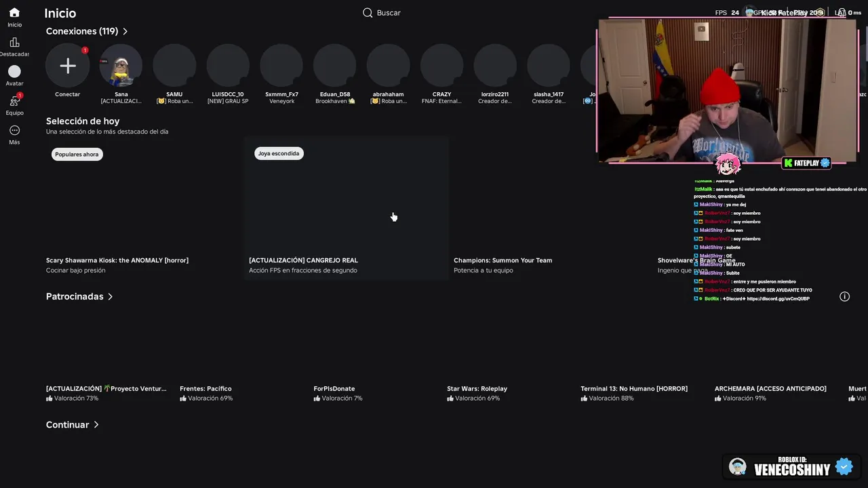Viewport: 868px width, 488px height.
Task: Open Eduan_D58 connection profile
Action: click(x=335, y=66)
